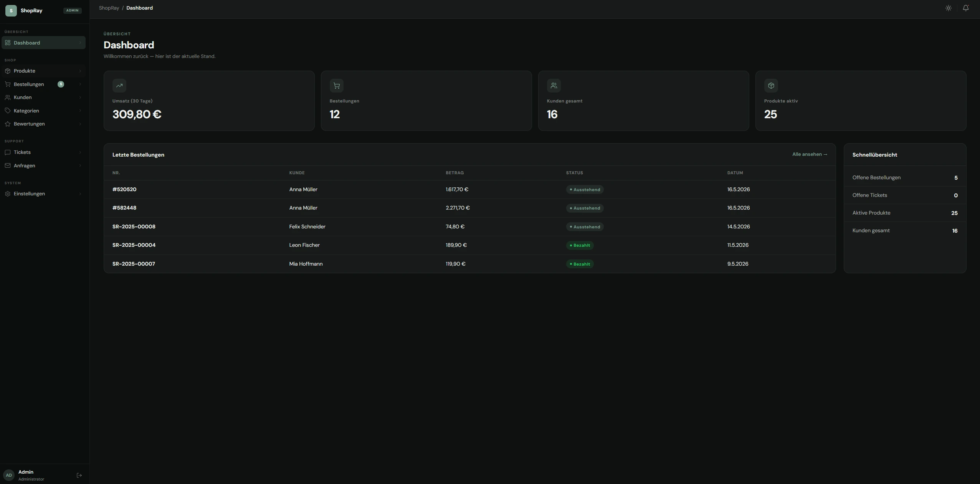This screenshot has width=980, height=484.
Task: Click the ShopRay breadcrumb link
Action: (x=109, y=8)
